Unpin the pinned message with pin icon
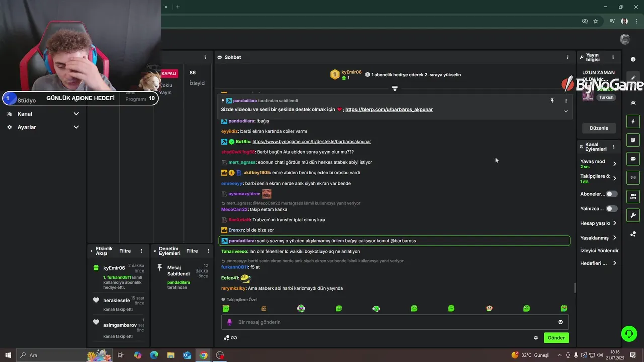 (552, 101)
